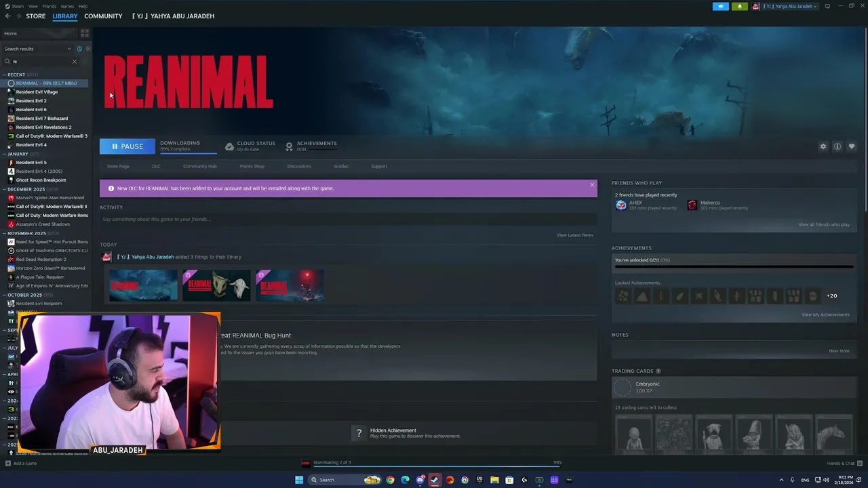Image resolution: width=868 pixels, height=488 pixels.
Task: Open the Friends menu
Action: tap(50, 6)
